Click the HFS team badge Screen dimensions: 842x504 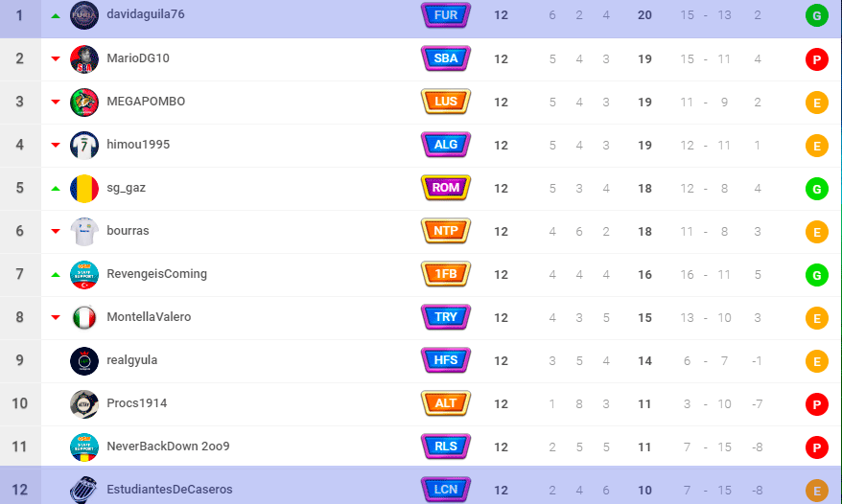446,360
